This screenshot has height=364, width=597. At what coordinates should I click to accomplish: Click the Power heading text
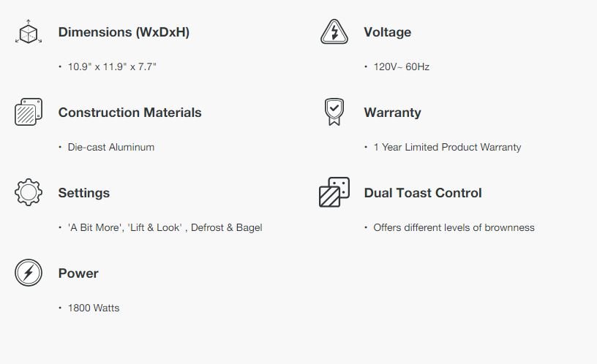(x=78, y=273)
